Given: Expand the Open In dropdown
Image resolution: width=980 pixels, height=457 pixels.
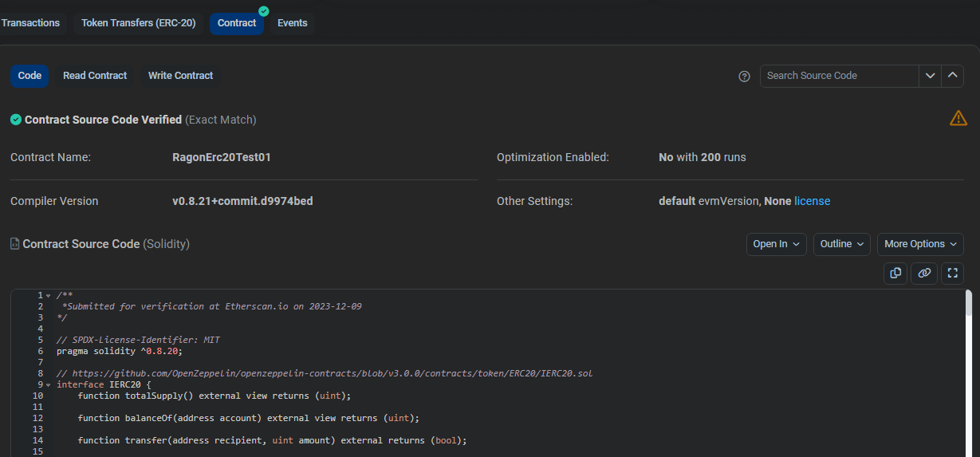Looking at the screenshot, I should pyautogui.click(x=777, y=244).
